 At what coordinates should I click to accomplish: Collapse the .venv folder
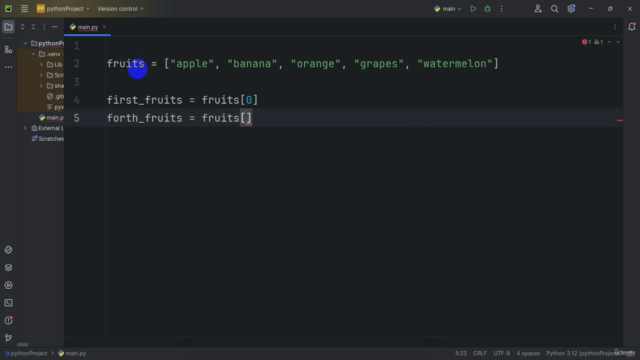33,54
